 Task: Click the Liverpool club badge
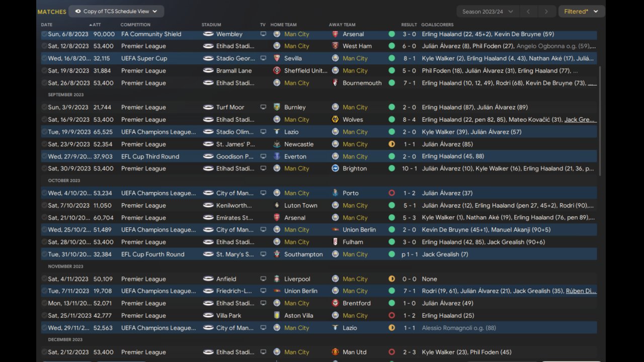click(x=277, y=279)
